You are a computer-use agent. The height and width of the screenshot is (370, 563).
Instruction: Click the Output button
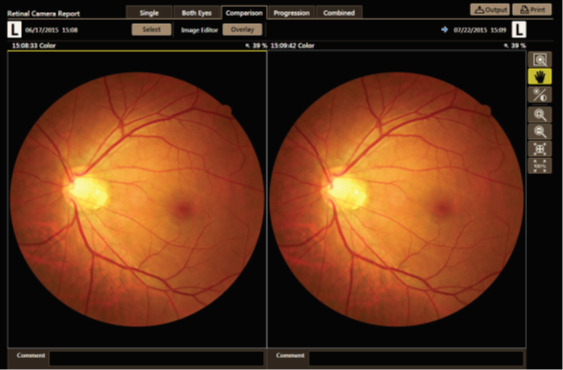(x=490, y=10)
